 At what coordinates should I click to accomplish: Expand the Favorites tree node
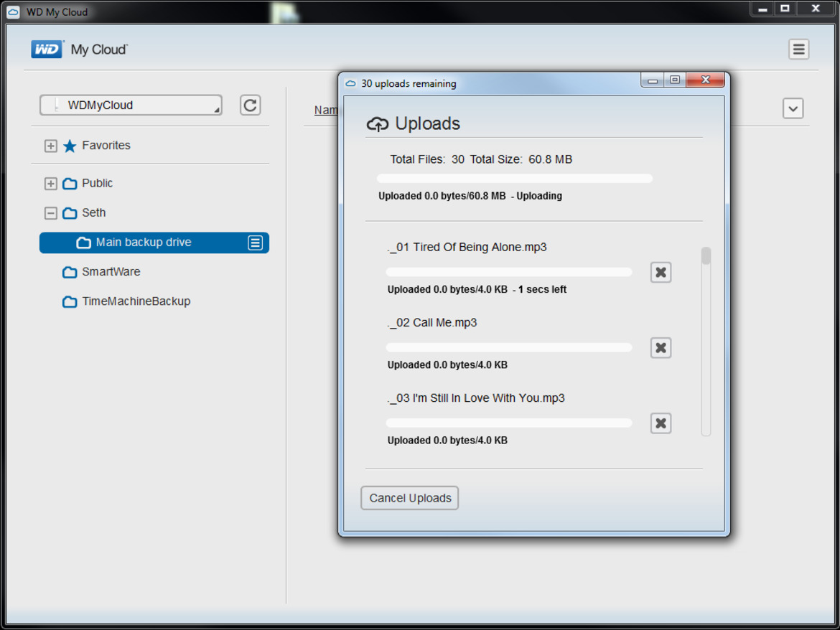click(50, 146)
